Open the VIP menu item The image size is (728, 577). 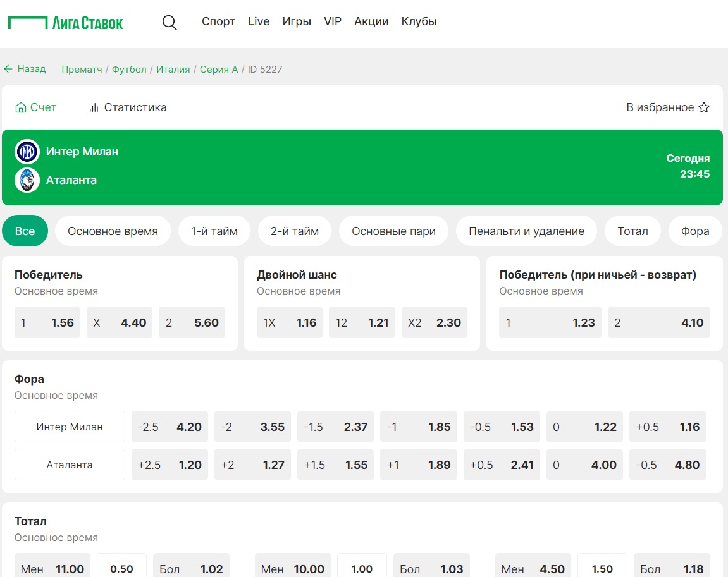pos(333,21)
